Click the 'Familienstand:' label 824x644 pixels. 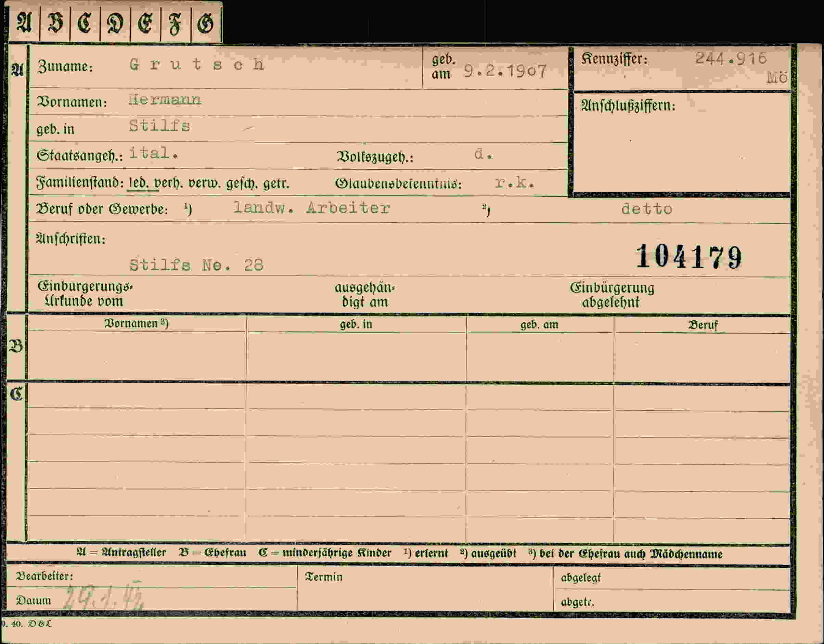click(x=80, y=183)
